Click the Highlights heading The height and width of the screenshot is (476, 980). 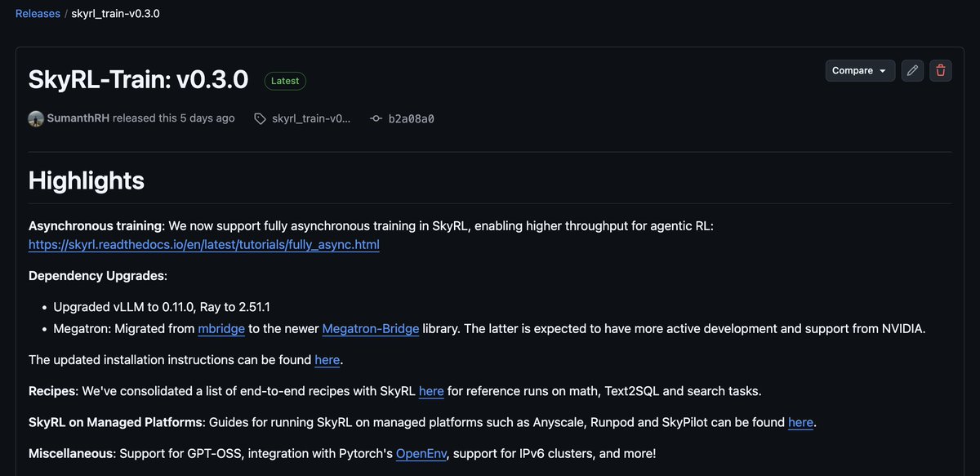[x=87, y=180]
